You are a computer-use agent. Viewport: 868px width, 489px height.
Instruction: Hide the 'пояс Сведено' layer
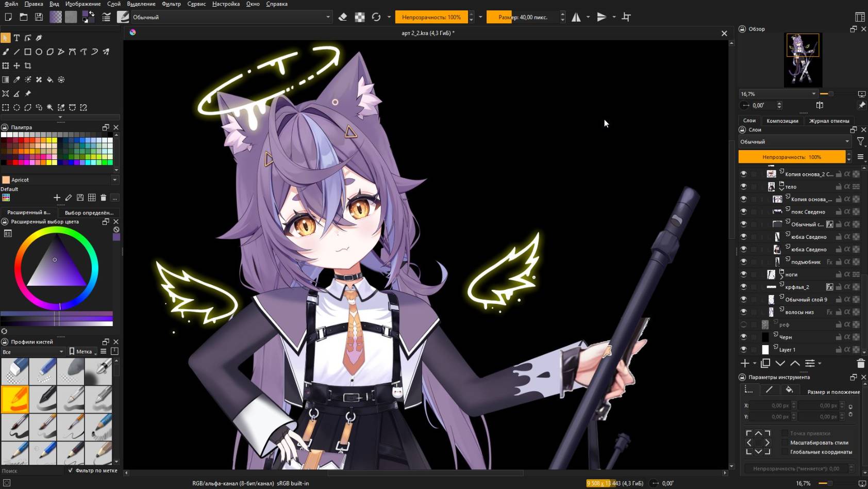[x=743, y=211]
